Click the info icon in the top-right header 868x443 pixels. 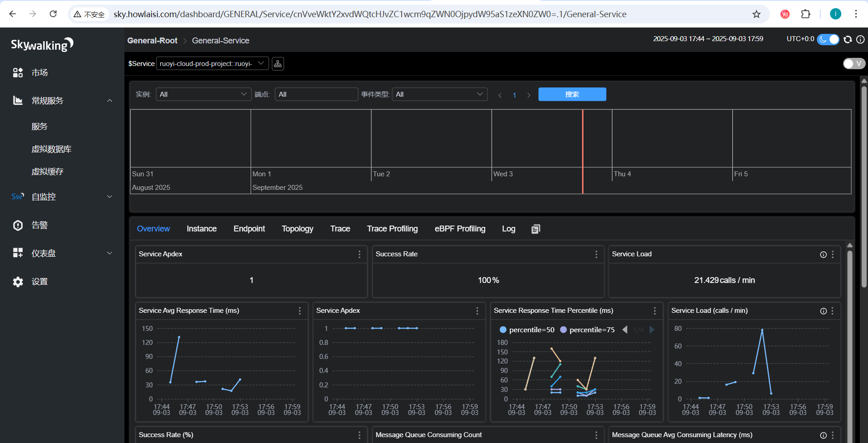click(x=860, y=39)
